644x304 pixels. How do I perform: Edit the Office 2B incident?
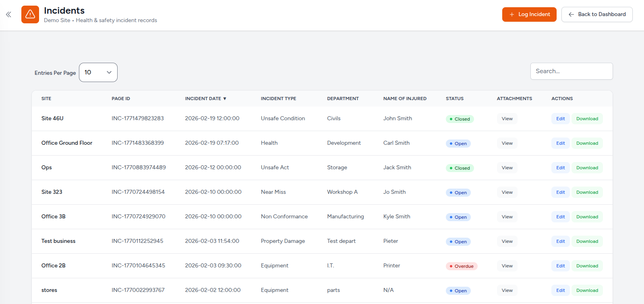(x=560, y=266)
